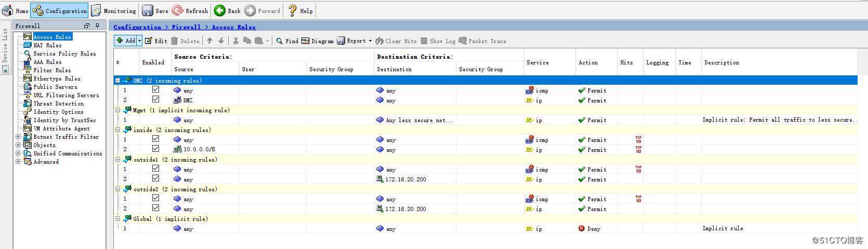Cut the selected rule
This screenshot has height=249, width=868.
point(236,41)
